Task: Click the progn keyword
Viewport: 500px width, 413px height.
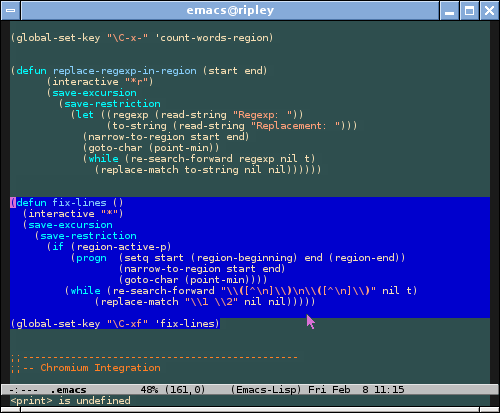Action: click(x=91, y=258)
